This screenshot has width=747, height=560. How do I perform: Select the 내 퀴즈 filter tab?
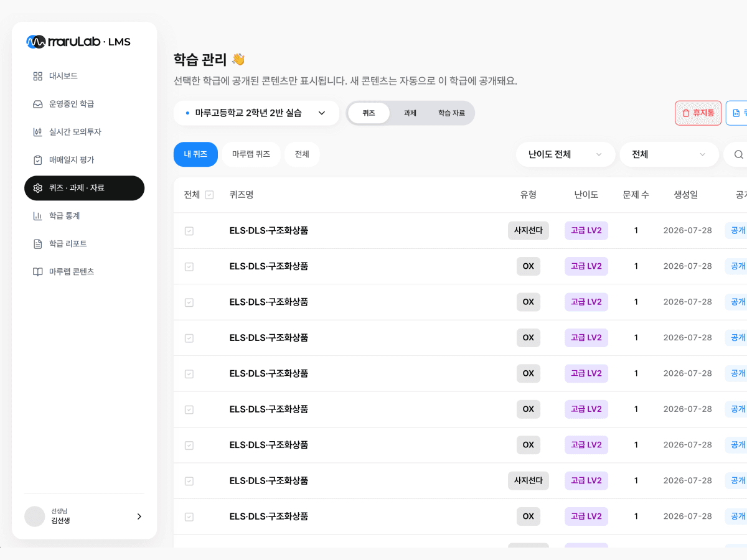(195, 154)
